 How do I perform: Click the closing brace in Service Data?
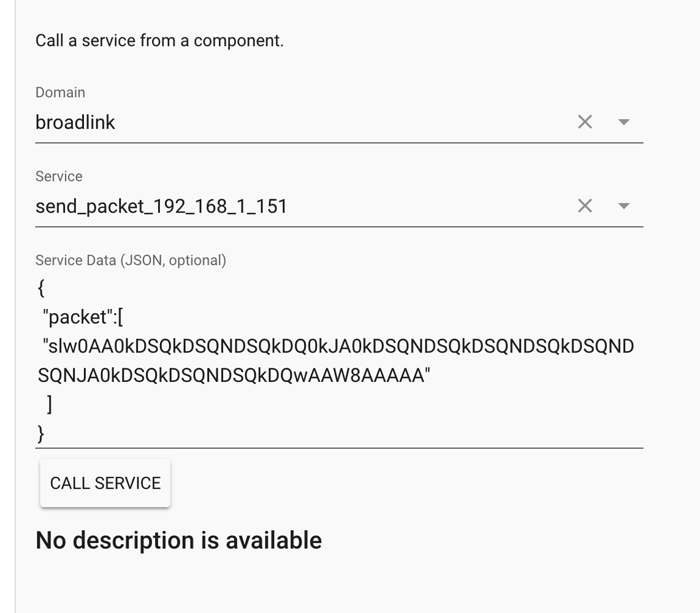click(39, 433)
